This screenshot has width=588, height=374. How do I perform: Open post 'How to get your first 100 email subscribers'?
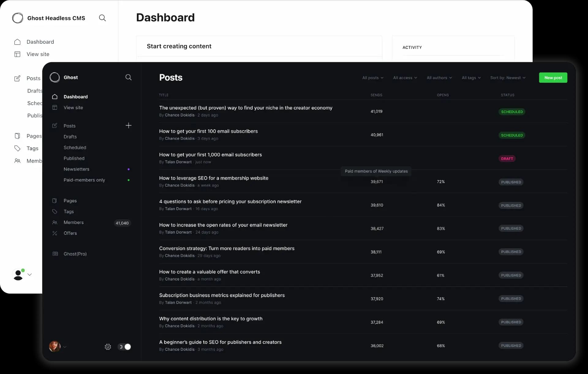pos(208,131)
